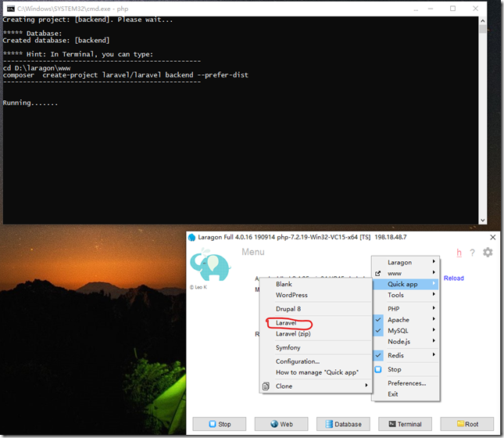Expand the Apache submenu arrow
The width and height of the screenshot is (504, 438).
pos(434,319)
